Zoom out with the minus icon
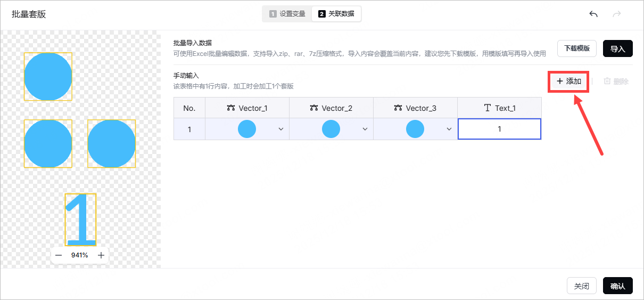Screen dimensions: 644x300 coord(59,255)
